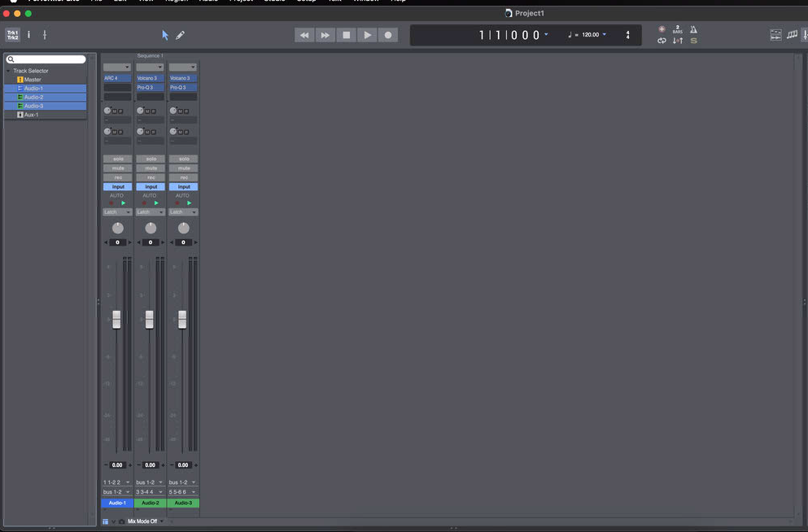Select the Pencil tool

coord(181,35)
